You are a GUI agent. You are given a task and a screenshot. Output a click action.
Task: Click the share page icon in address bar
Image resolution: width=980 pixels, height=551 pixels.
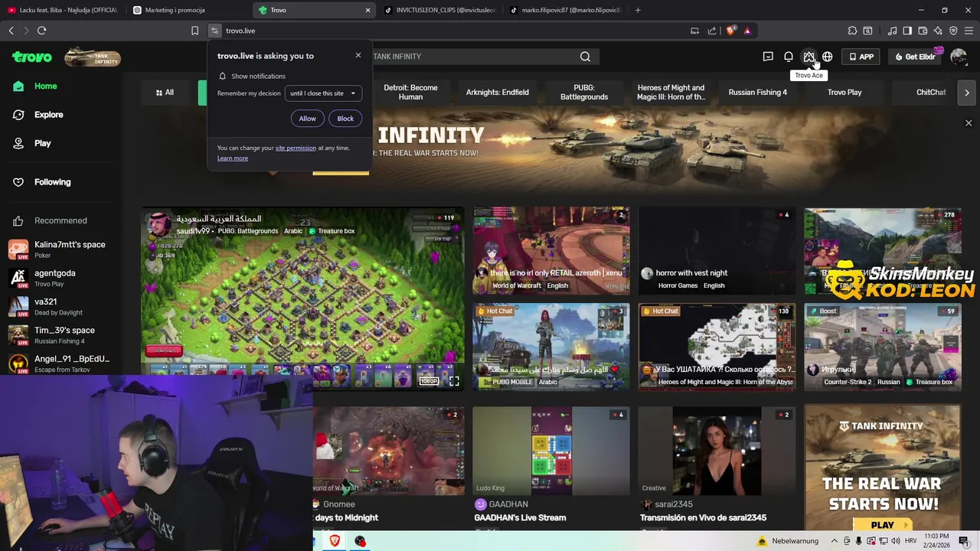coord(712,31)
